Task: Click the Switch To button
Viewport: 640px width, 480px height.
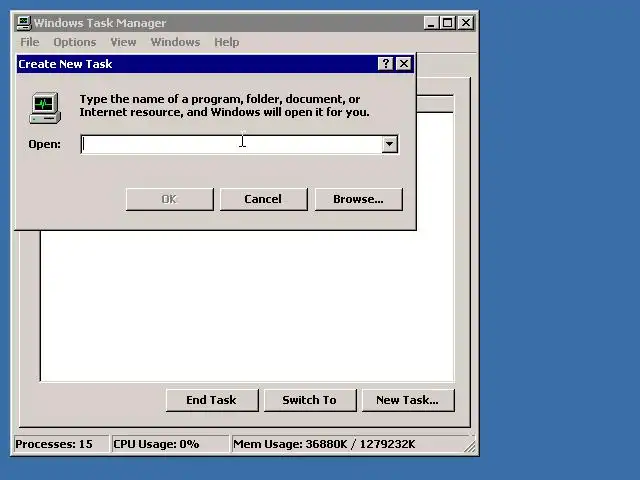Action: (x=310, y=400)
